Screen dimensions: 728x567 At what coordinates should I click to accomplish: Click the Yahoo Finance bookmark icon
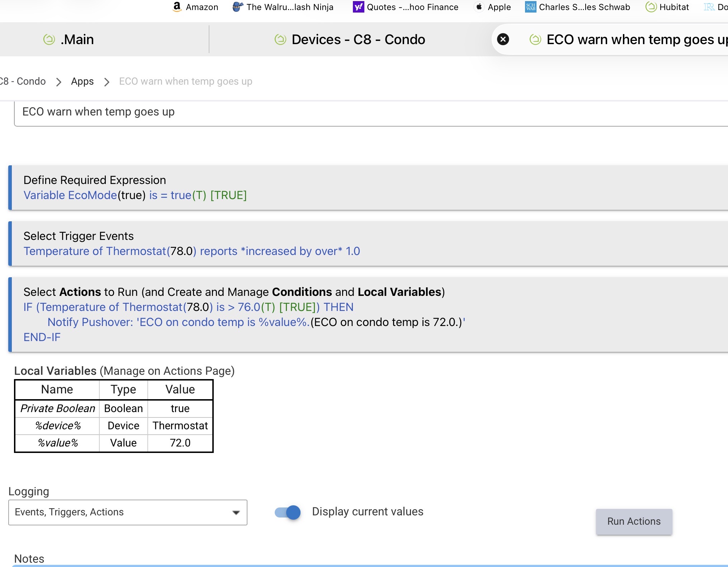358,7
